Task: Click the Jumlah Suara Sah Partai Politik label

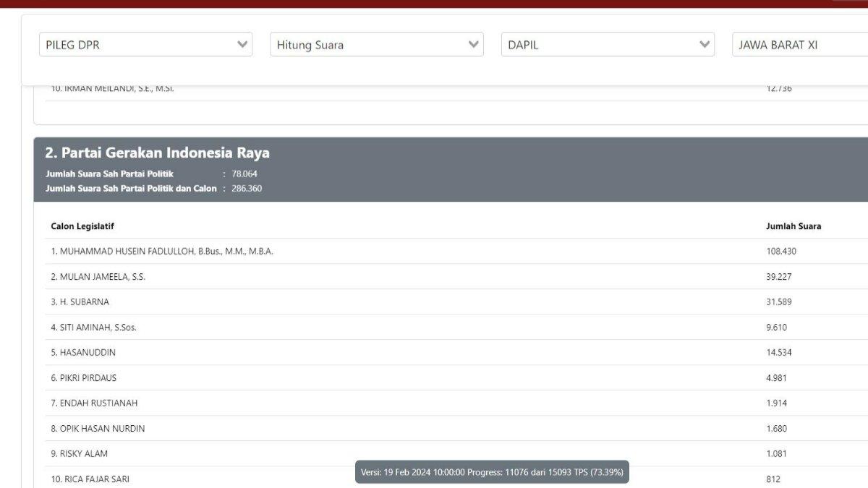Action: coord(109,174)
